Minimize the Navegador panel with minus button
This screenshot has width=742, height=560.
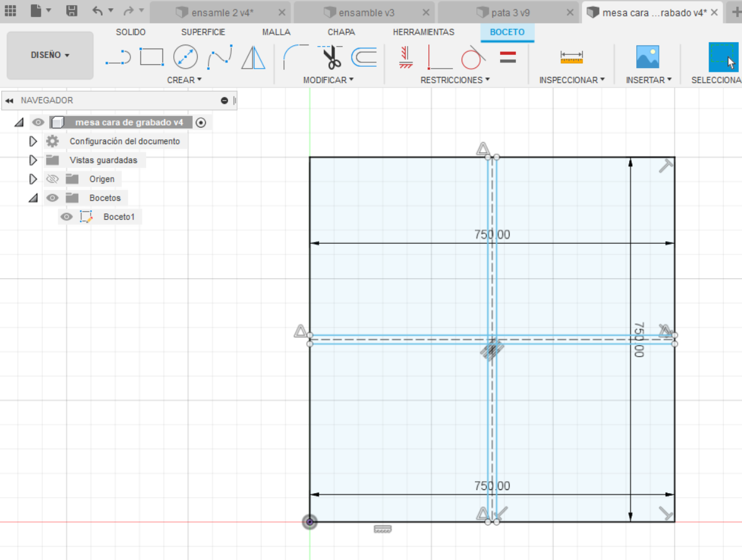pos(224,100)
